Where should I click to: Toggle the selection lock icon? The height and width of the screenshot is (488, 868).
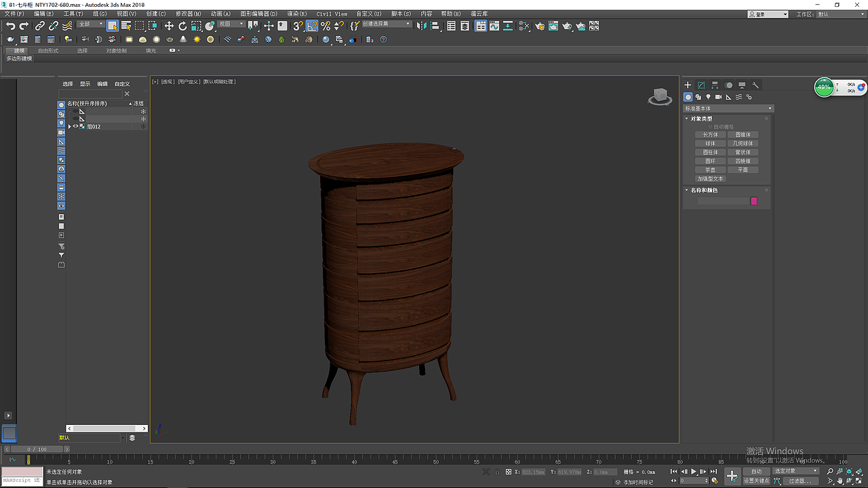(497, 472)
